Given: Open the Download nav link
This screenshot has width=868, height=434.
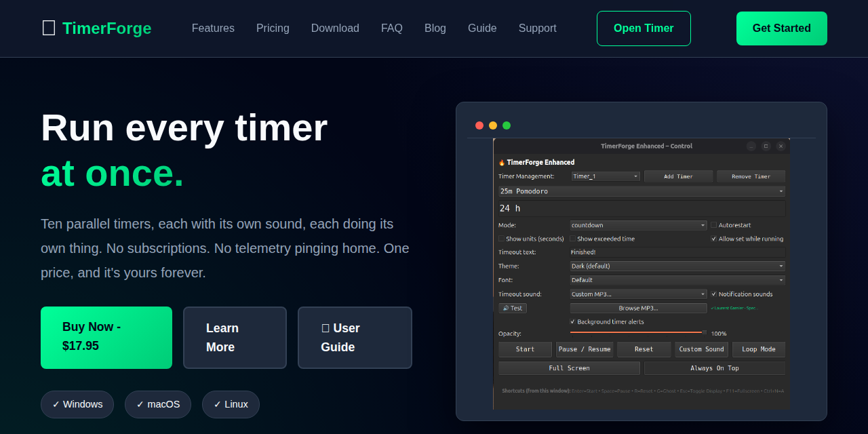Looking at the screenshot, I should (335, 28).
